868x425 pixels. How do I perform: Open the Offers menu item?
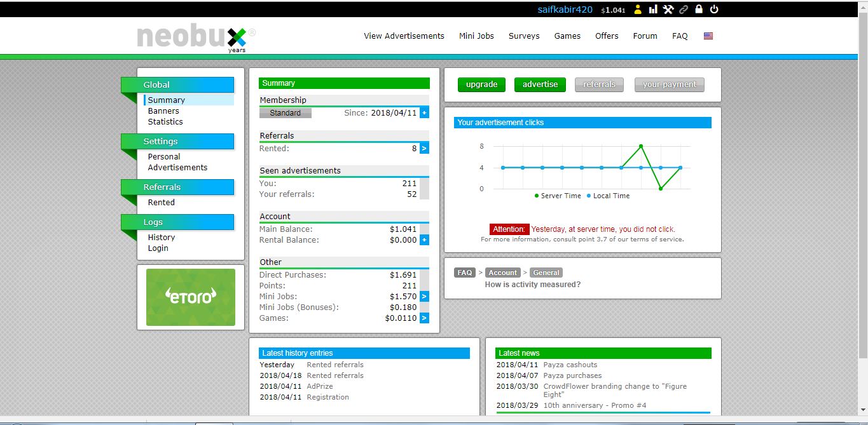(x=607, y=36)
